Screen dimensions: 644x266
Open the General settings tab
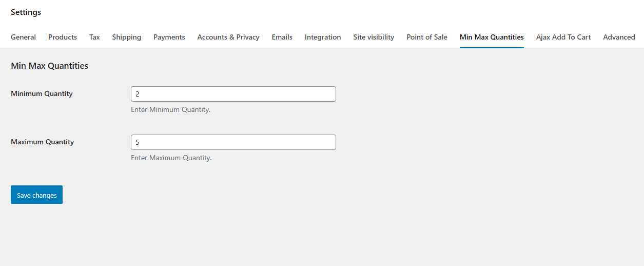tap(23, 37)
